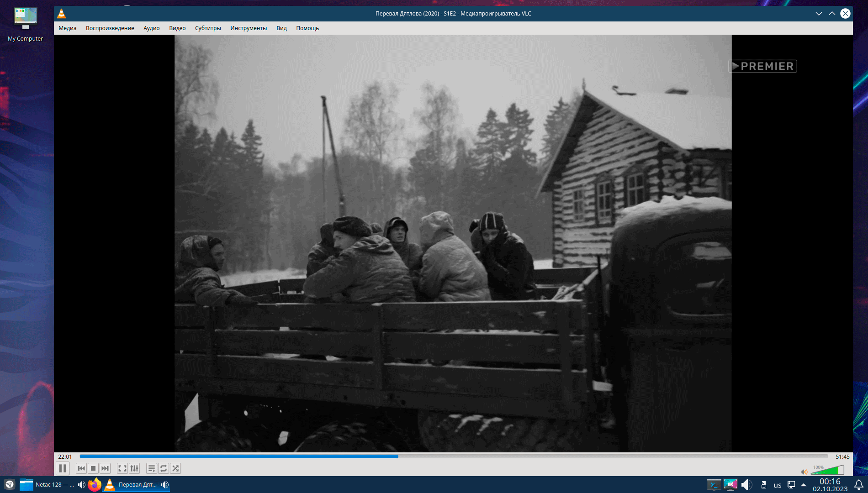The height and width of the screenshot is (493, 868).
Task: Skip to the next track
Action: click(x=105, y=468)
